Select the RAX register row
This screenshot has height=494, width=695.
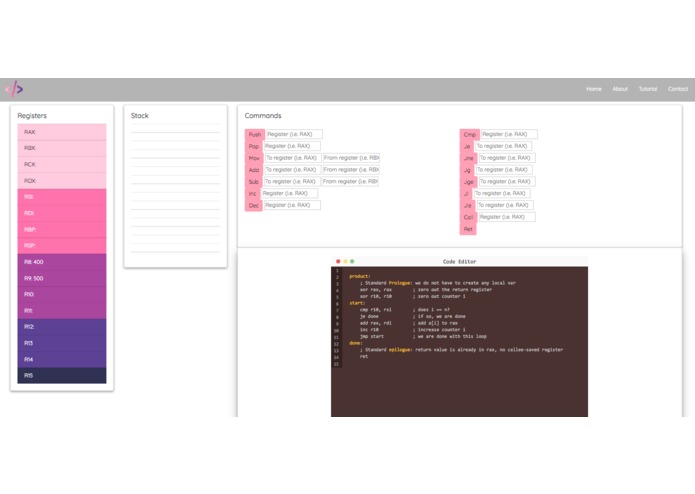(62, 132)
